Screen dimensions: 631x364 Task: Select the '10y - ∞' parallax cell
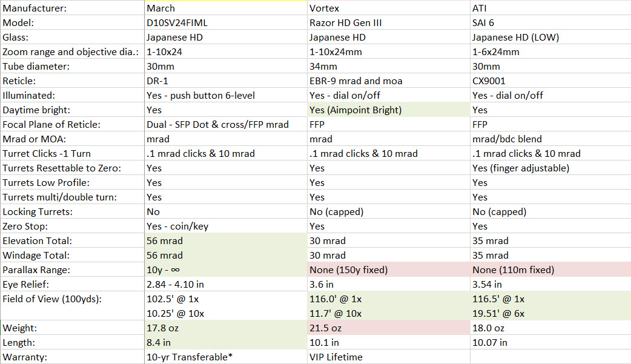pos(226,270)
